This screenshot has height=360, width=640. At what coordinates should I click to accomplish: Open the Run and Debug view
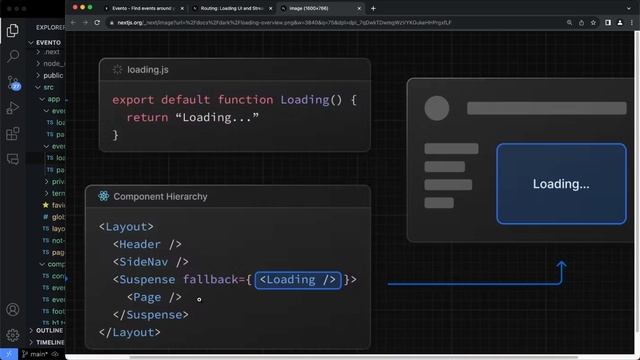pos(13,108)
